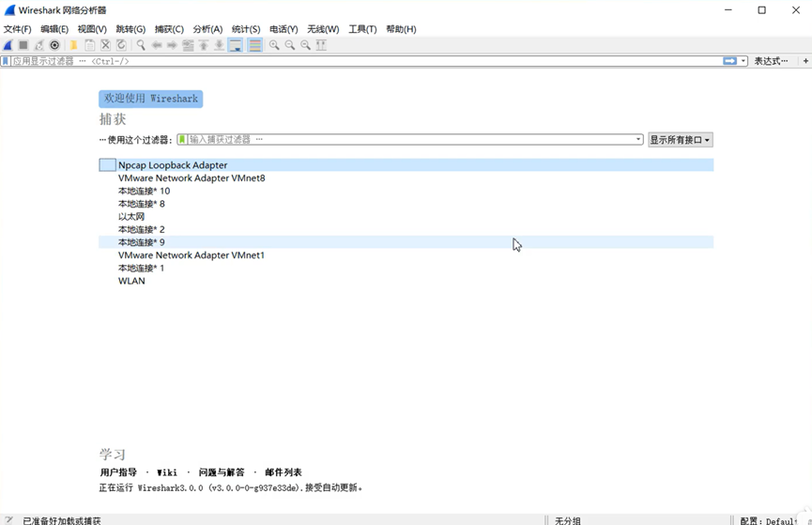This screenshot has width=812, height=525.
Task: Open the 工具(T) menu
Action: pos(362,29)
